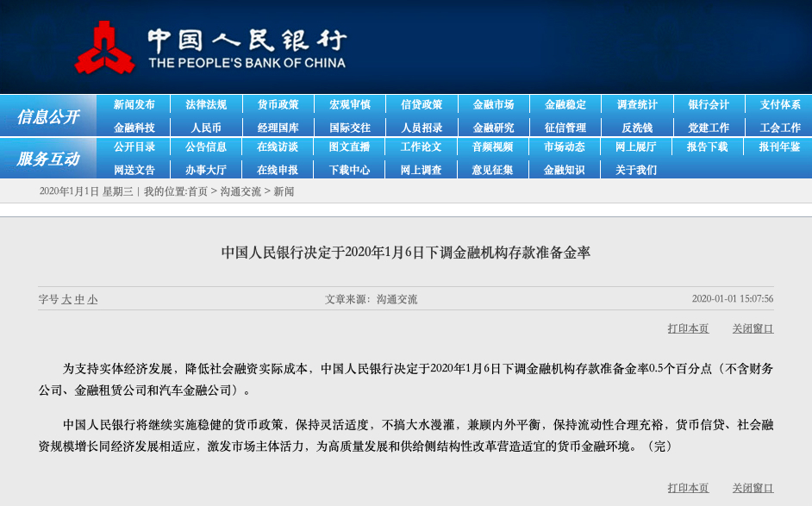Click the People's Bank of China red emblem logo
The width and height of the screenshot is (812, 506).
tap(105, 47)
